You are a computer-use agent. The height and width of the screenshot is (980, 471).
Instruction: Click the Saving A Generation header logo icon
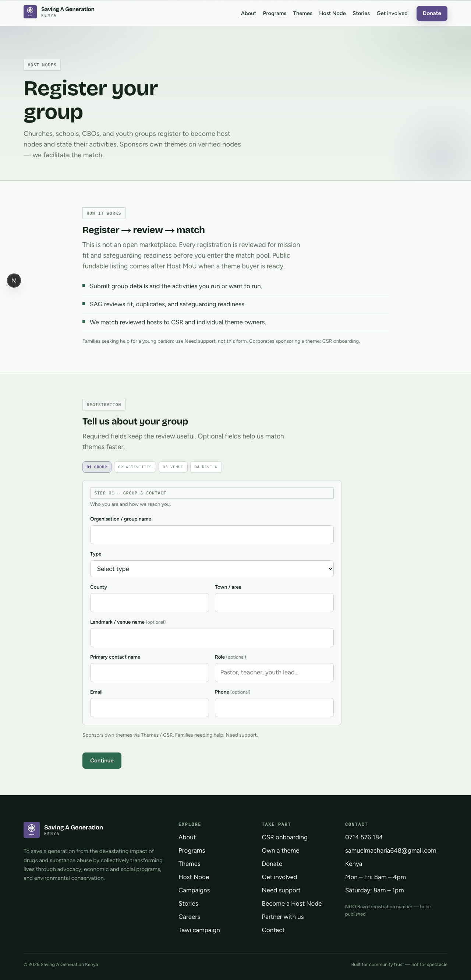(30, 12)
